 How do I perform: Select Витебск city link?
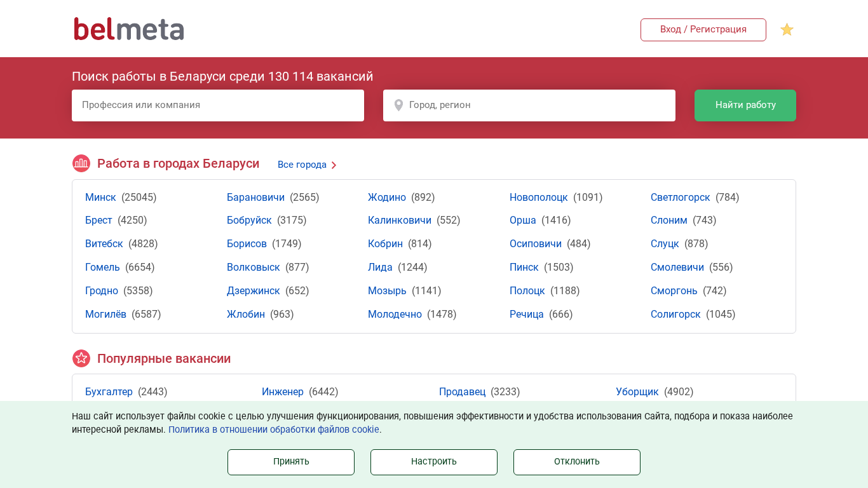tap(104, 244)
